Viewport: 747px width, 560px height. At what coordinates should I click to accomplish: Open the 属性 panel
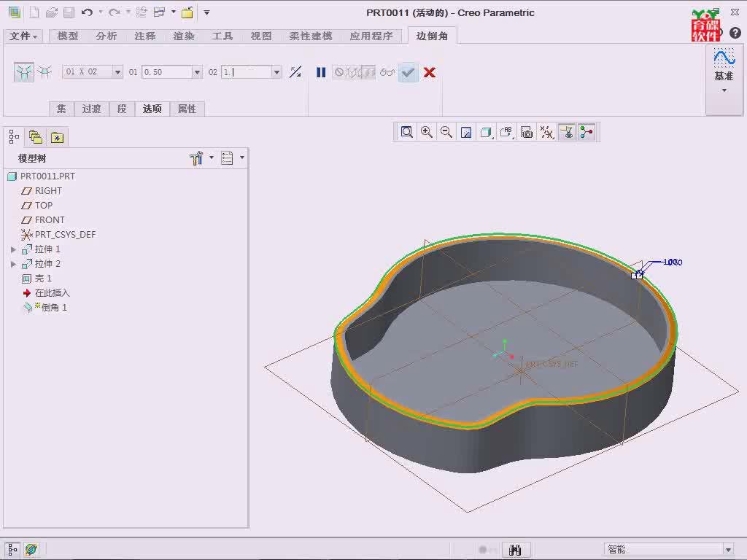pos(187,109)
